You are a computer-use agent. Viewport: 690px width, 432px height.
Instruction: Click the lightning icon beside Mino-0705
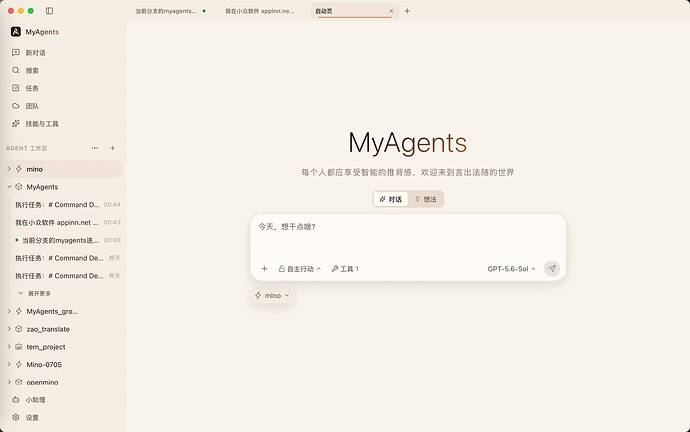[x=19, y=364]
